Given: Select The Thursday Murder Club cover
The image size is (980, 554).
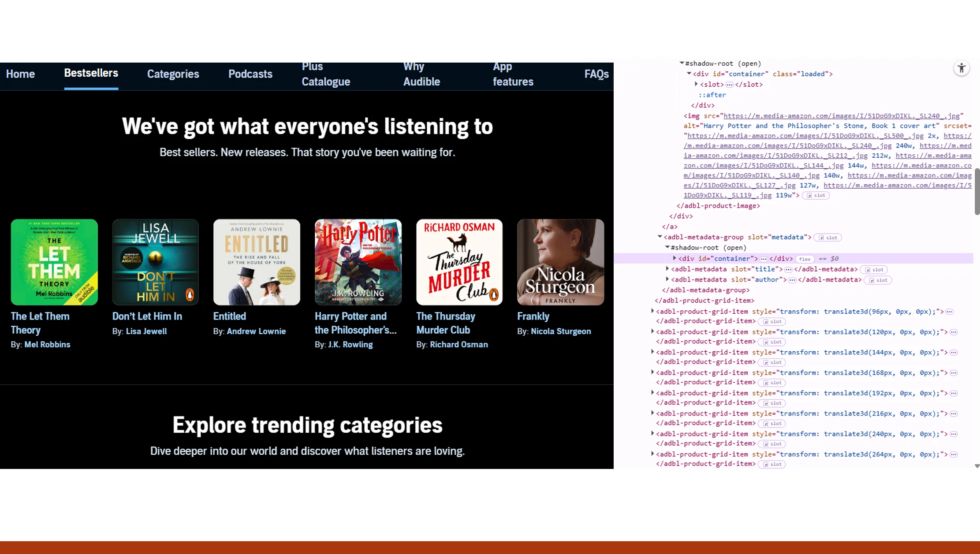Looking at the screenshot, I should pos(459,262).
